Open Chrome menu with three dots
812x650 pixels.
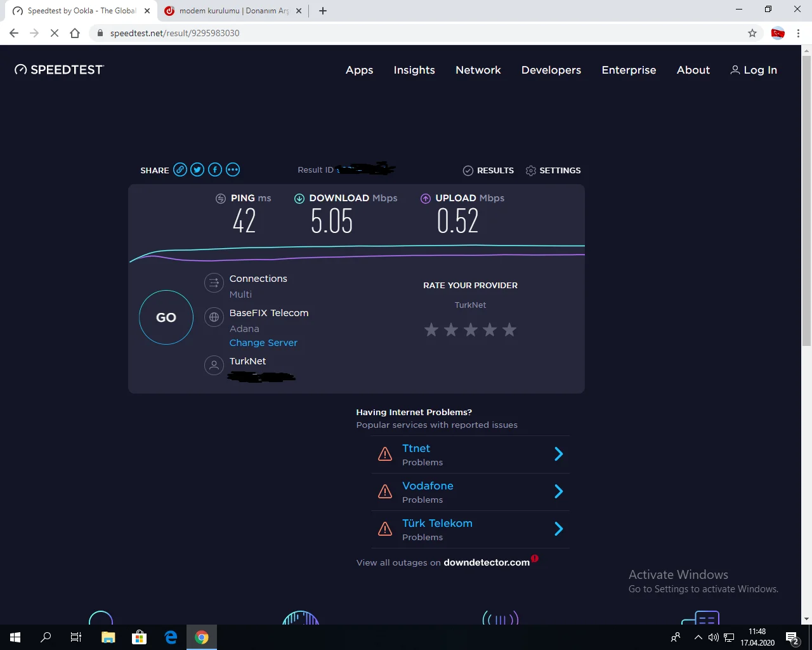click(x=798, y=33)
